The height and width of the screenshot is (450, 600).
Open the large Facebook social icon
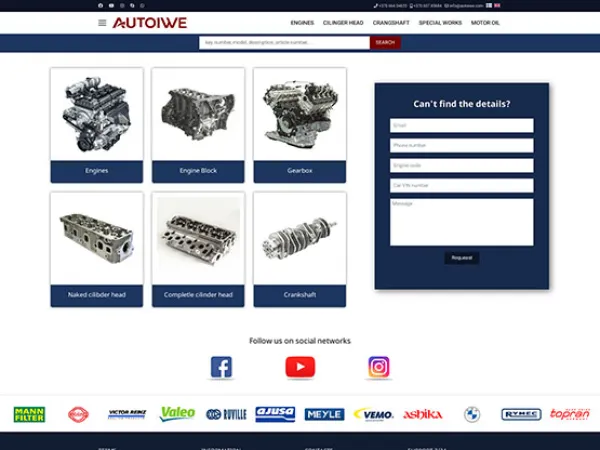point(222,367)
